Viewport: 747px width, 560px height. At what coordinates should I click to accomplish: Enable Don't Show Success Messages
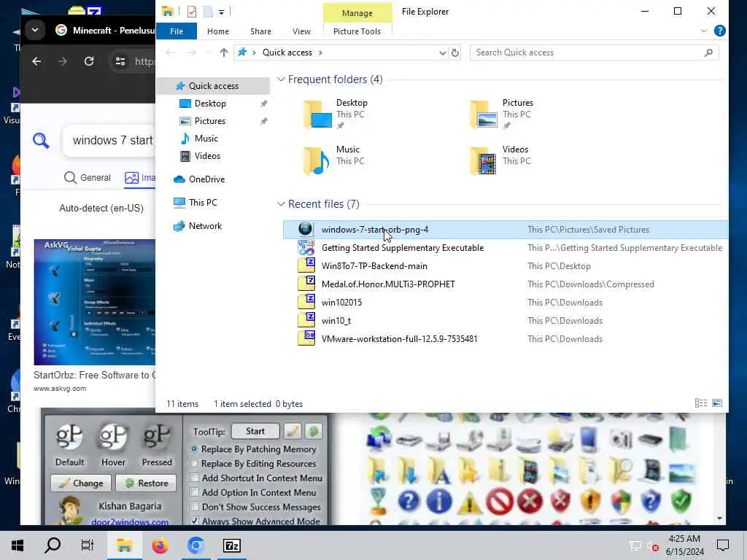pyautogui.click(x=194, y=507)
